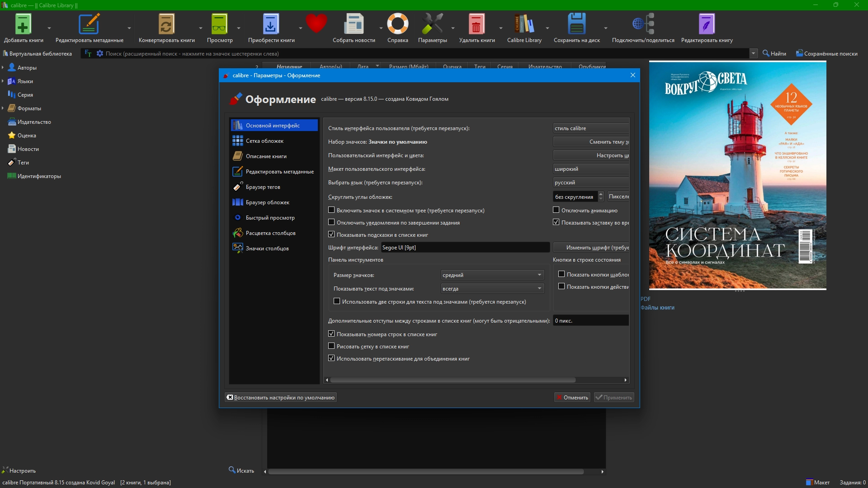
Task: Open the Показывать текст под значками dropdown
Action: [x=492, y=288]
